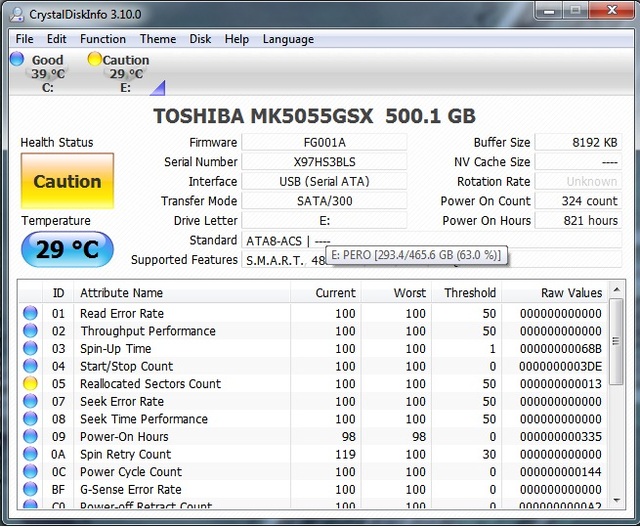The image size is (640, 527).
Task: Open the Function menu
Action: [x=103, y=39]
